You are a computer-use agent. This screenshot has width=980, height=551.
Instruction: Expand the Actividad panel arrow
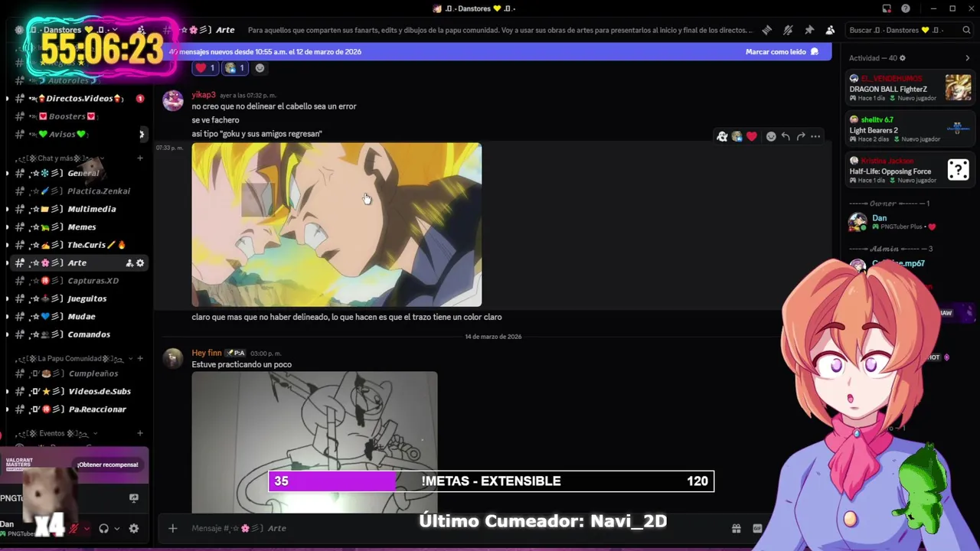[967, 58]
